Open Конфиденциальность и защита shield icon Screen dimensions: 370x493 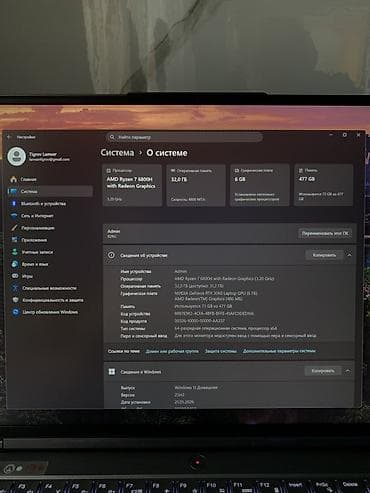15,300
